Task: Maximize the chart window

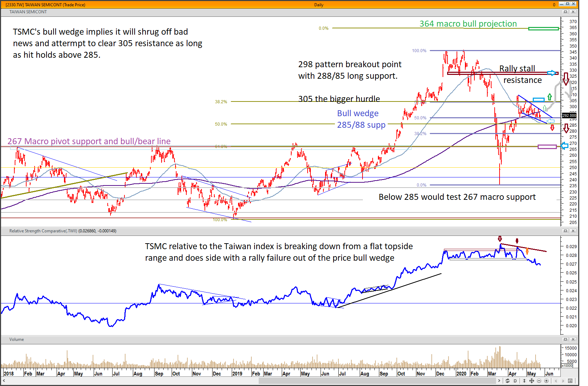Action: pos(567,4)
